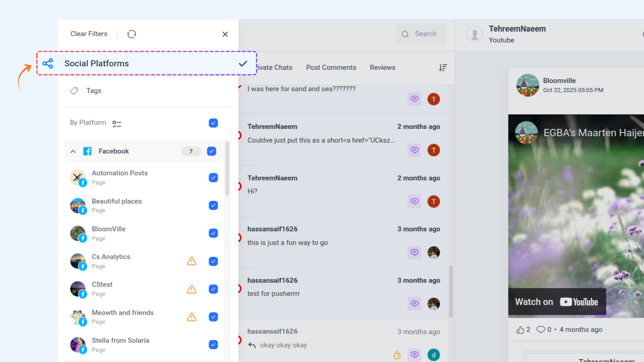644x362 pixels.
Task: Close the filters panel
Action: pyautogui.click(x=225, y=34)
